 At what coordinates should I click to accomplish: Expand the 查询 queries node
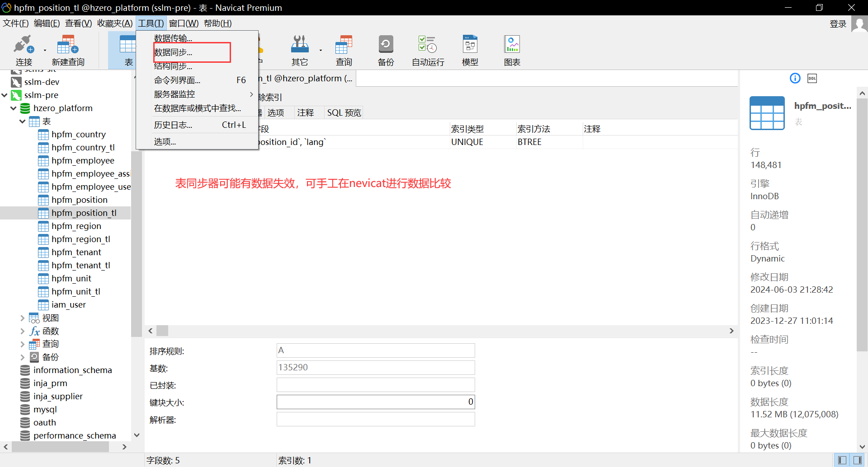(23, 344)
